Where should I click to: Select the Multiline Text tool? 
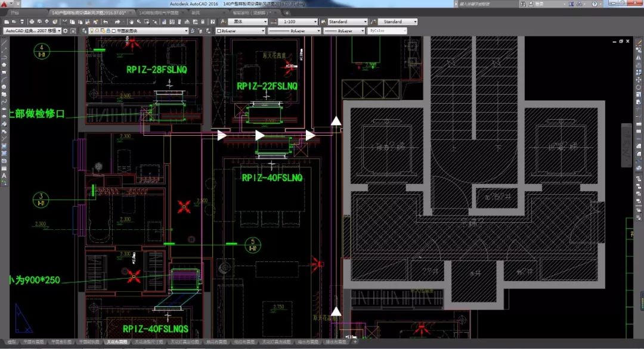coord(4,175)
